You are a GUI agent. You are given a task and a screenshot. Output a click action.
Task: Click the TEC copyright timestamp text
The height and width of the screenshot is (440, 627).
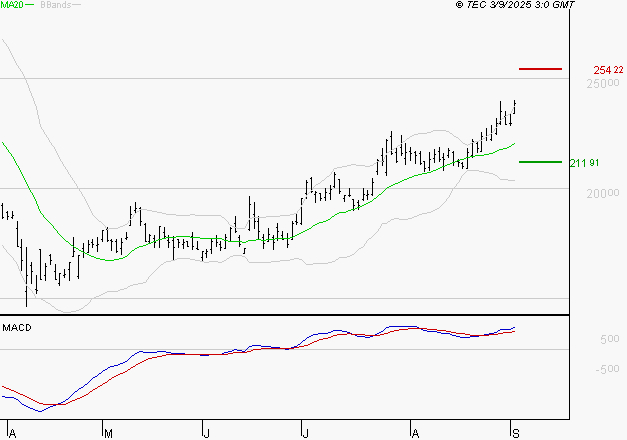[x=514, y=5]
